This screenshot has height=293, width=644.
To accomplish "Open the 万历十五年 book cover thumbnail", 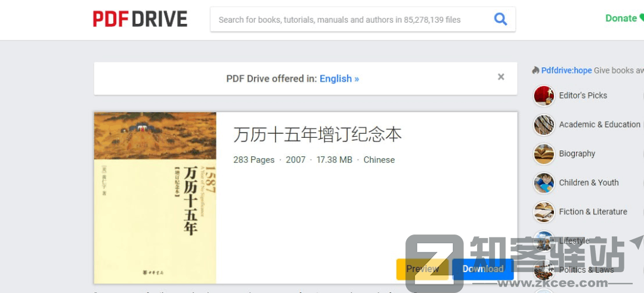I will [155, 198].
